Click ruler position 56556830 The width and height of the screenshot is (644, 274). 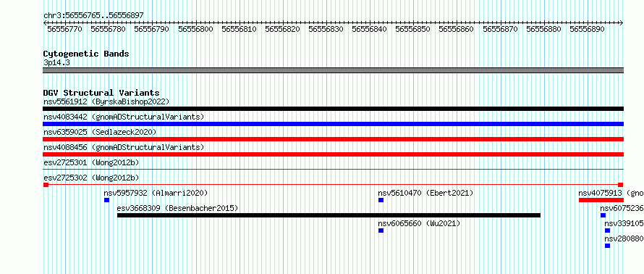[x=326, y=29]
